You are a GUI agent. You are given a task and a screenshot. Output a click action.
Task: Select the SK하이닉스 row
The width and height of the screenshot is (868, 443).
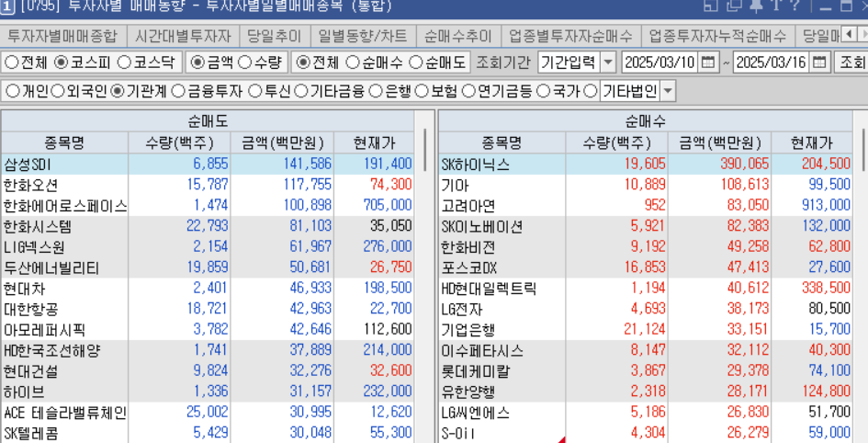click(646, 164)
